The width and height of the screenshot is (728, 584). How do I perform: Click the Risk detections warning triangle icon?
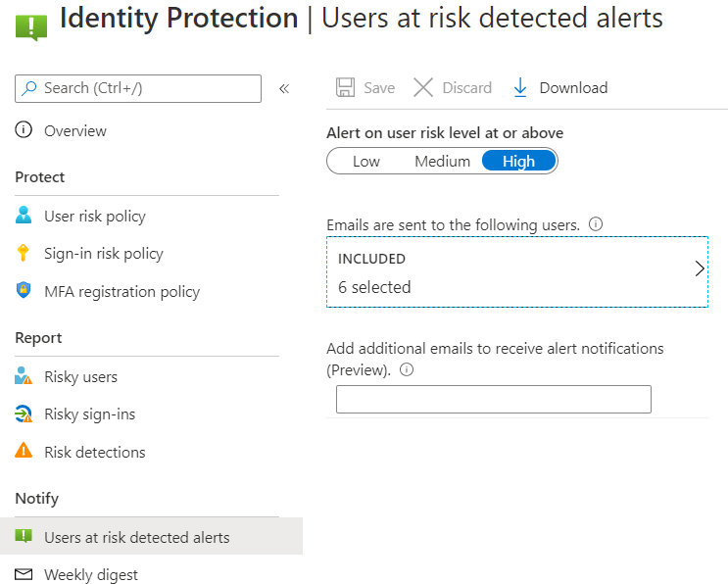tap(24, 451)
